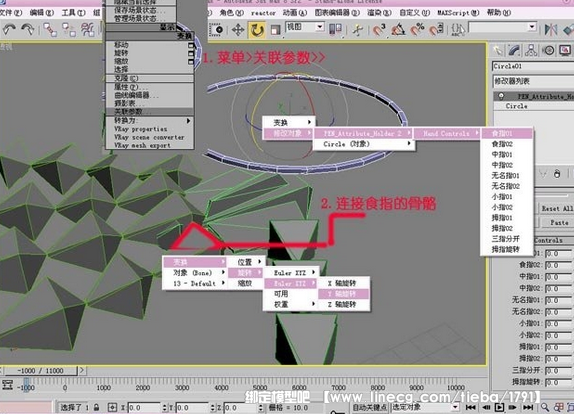Choose 关联参数 in the quad menu
574x414 pixels.
click(149, 112)
